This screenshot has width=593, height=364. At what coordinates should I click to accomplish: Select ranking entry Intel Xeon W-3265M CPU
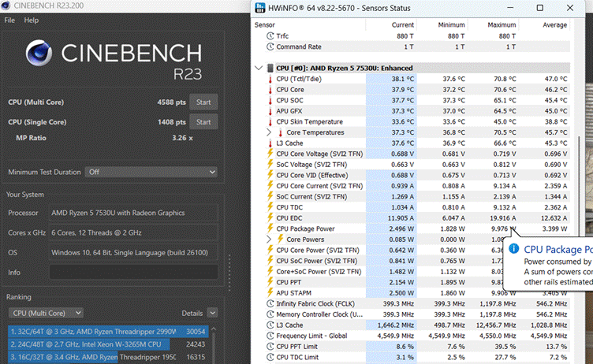(x=108, y=344)
